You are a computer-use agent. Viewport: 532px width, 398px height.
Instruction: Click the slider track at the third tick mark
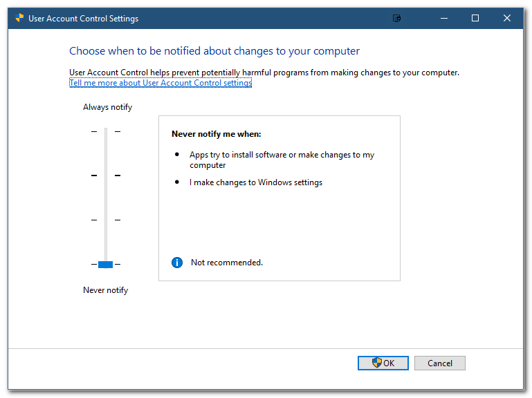106,220
